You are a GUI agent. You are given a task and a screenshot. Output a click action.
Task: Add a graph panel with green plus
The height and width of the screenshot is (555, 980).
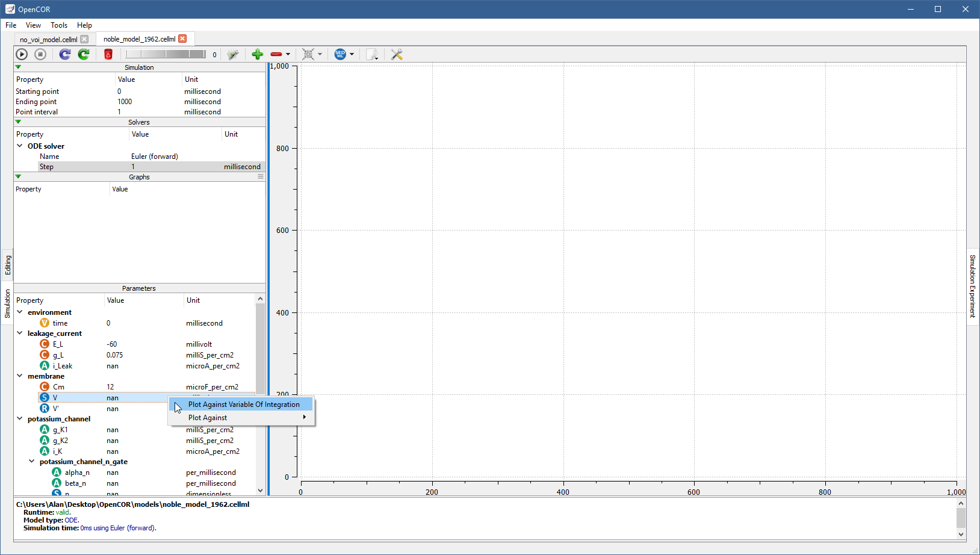[258, 55]
